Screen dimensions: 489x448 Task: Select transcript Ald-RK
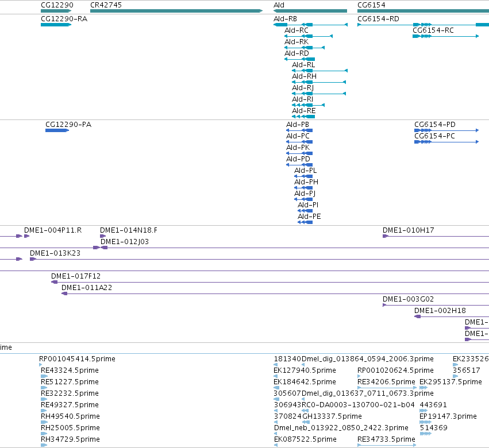point(305,48)
